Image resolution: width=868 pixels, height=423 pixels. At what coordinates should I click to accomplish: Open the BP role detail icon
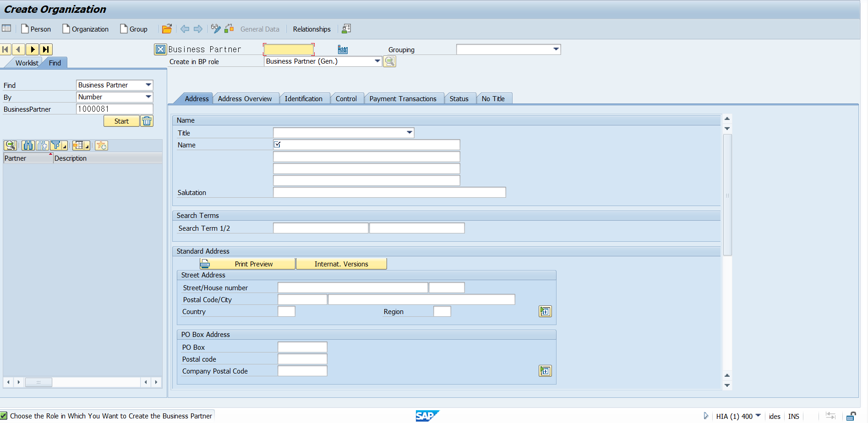[x=389, y=61]
